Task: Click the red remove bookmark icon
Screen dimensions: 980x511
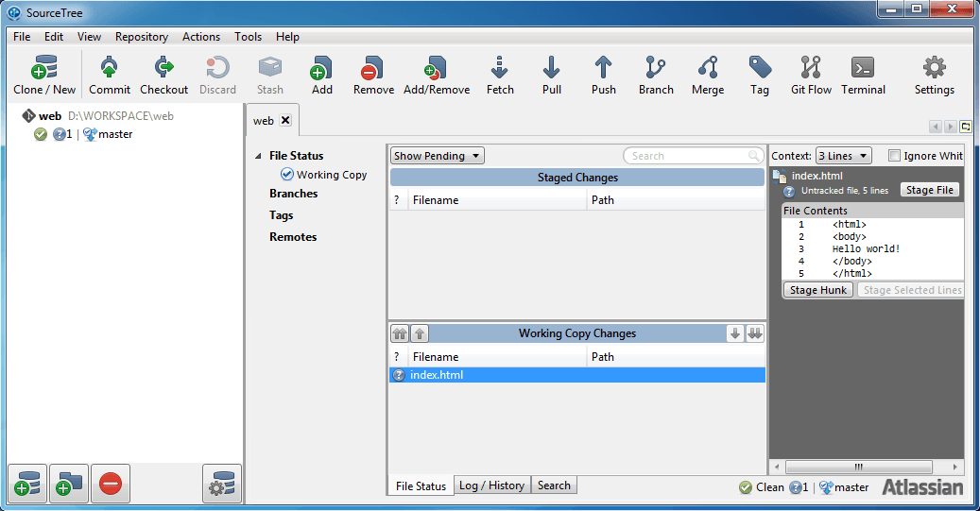Action: pyautogui.click(x=110, y=484)
